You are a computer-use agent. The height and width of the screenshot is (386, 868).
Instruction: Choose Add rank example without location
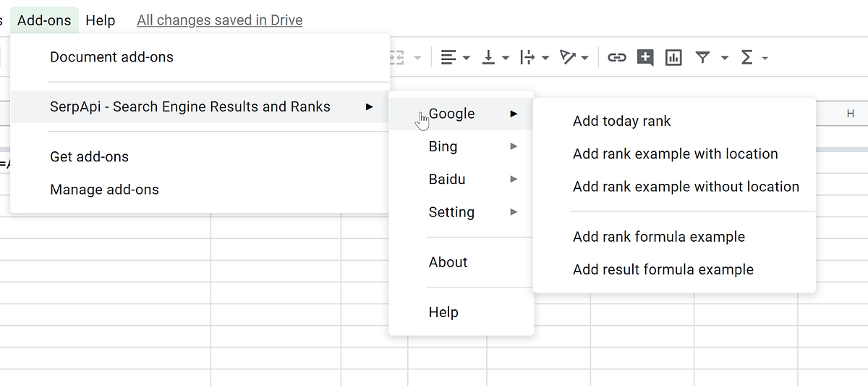(674, 187)
